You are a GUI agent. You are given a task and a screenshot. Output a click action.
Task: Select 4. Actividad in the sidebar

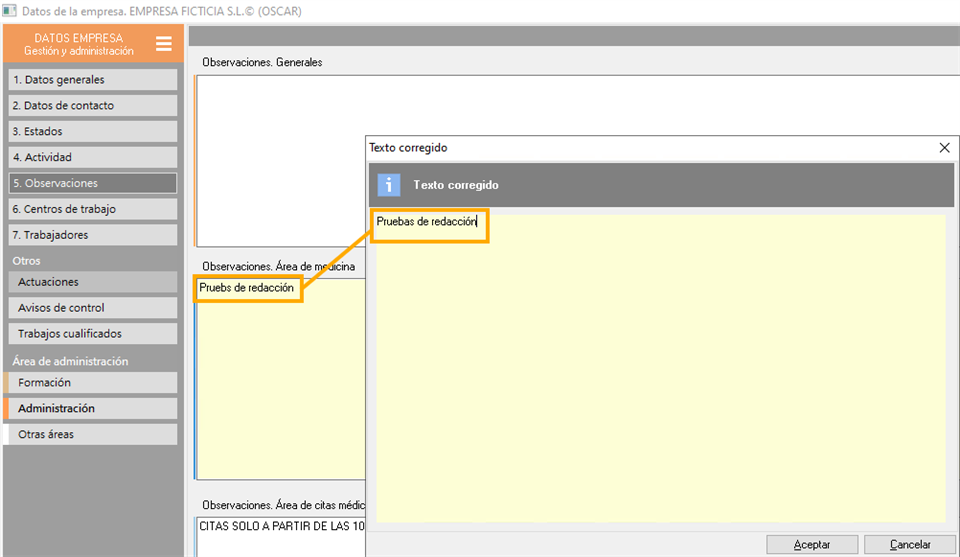(93, 157)
